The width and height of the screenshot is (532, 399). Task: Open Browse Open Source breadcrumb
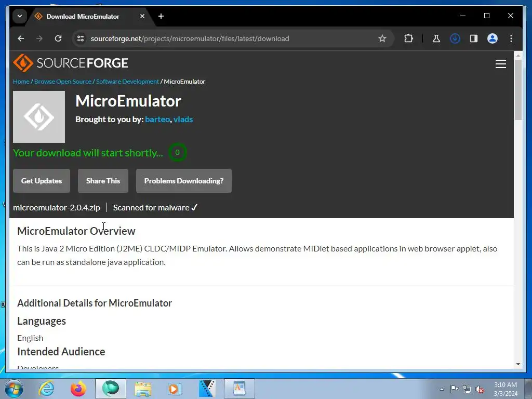[x=63, y=82]
